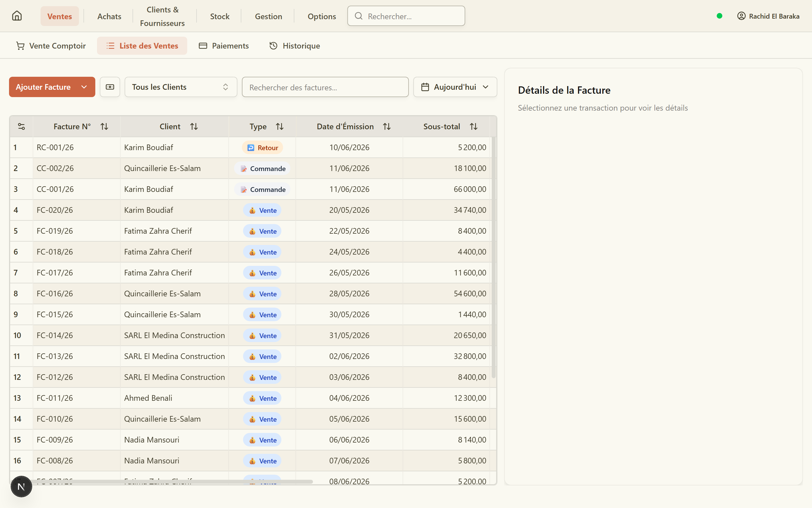Switch to Vente Comptoir tab
The height and width of the screenshot is (508, 812).
click(x=51, y=46)
